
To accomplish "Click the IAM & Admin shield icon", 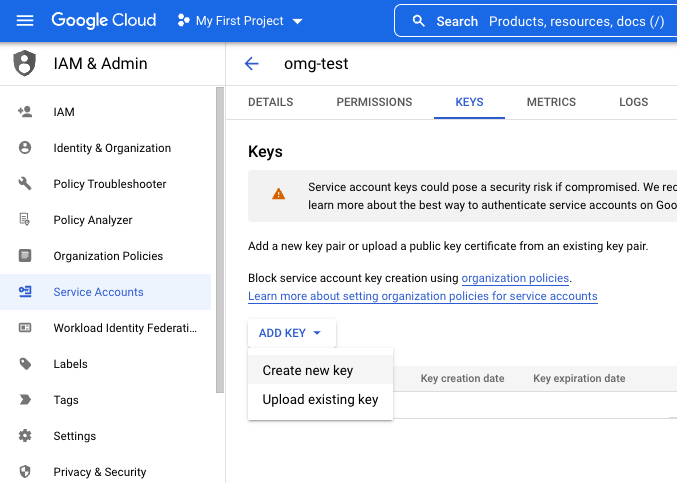I will [25, 63].
